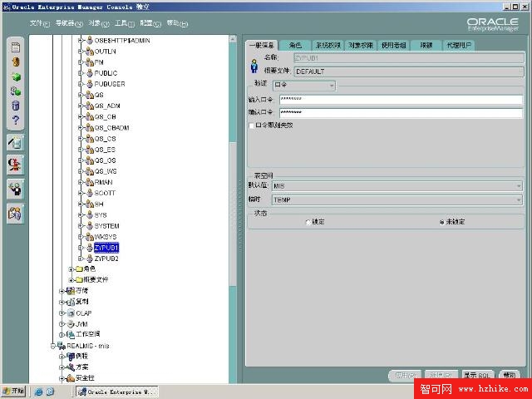Open the 文件 menu
This screenshot has height=399, width=532.
coord(39,23)
